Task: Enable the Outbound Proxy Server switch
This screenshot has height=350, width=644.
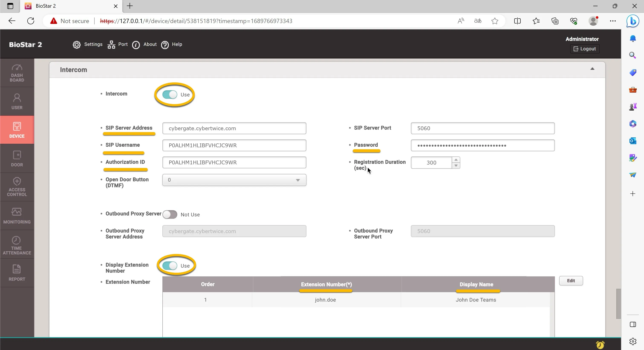Action: 170,214
